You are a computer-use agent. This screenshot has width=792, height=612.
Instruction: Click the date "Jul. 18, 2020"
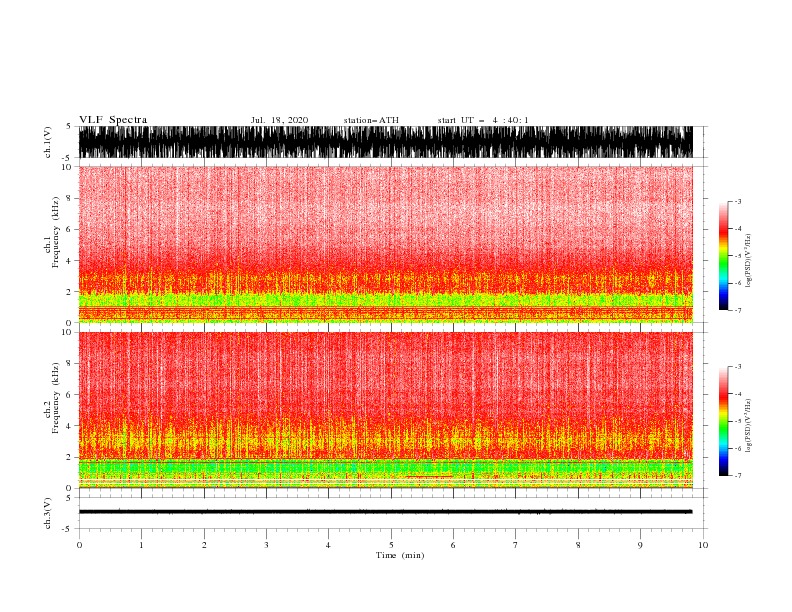279,120
